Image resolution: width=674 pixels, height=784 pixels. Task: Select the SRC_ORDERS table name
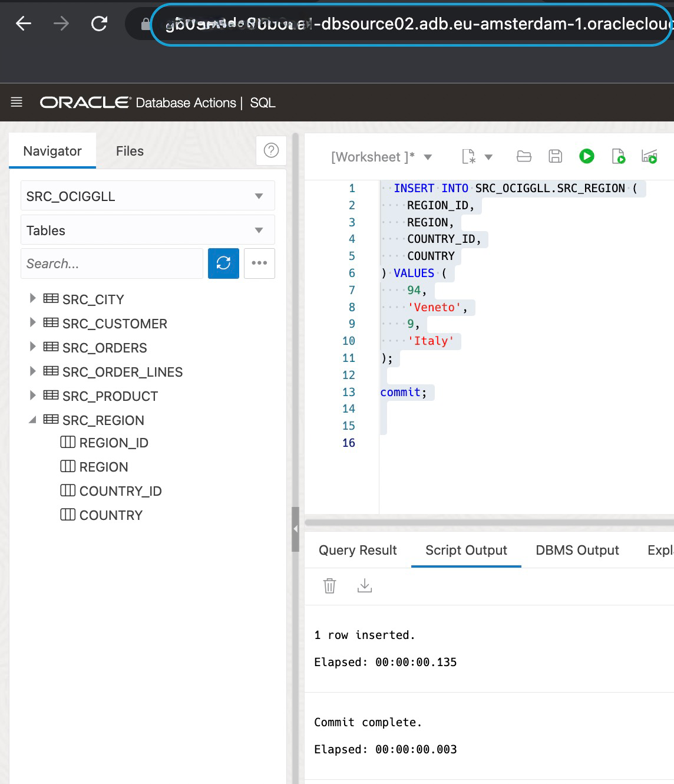(x=105, y=348)
